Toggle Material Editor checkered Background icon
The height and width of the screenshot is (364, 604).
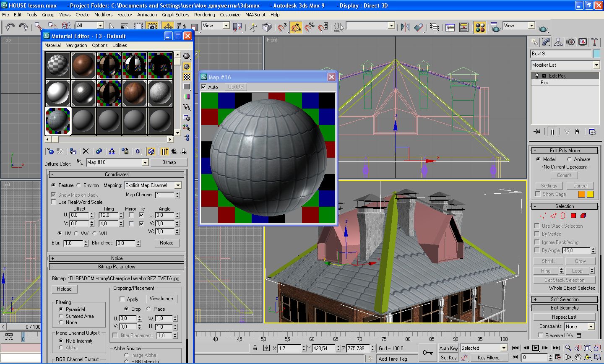click(x=187, y=77)
